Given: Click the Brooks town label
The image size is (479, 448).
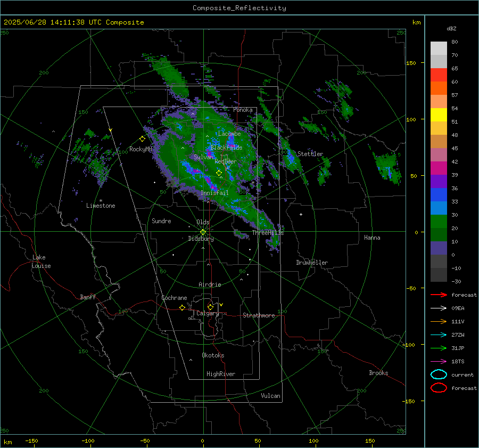Looking at the screenshot, I should tap(378, 373).
